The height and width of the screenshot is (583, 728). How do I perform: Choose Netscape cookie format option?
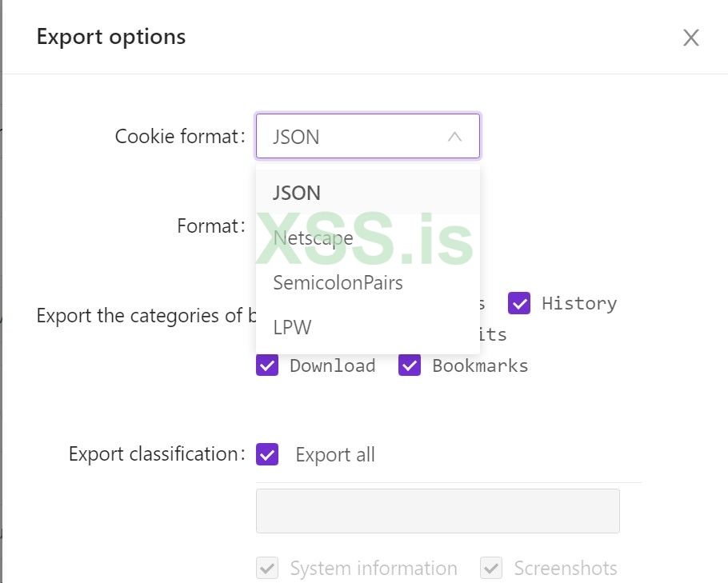[x=313, y=238]
